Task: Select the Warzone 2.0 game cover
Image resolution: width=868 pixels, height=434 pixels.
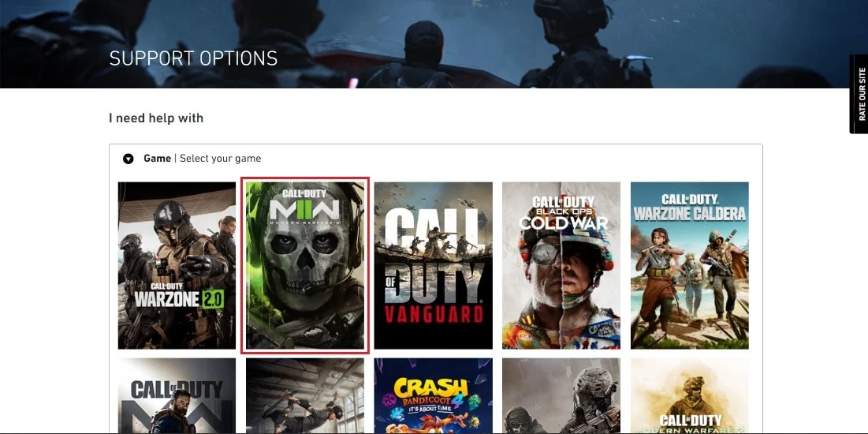Action: [177, 265]
